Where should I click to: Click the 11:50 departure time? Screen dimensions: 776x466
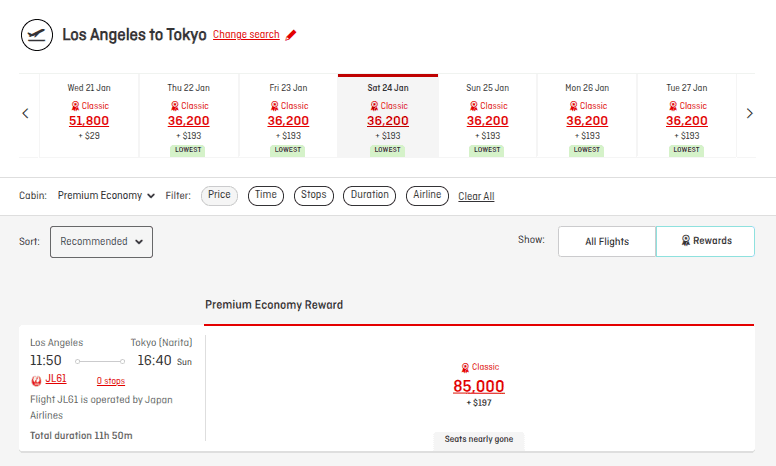coord(46,360)
